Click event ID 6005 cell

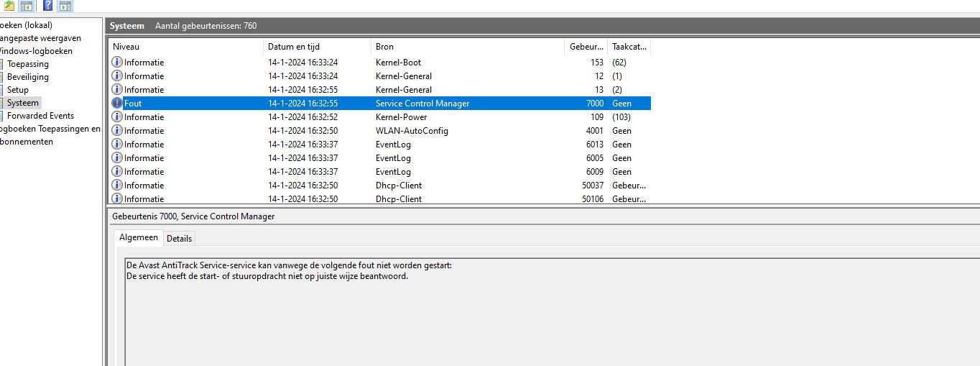click(x=595, y=158)
